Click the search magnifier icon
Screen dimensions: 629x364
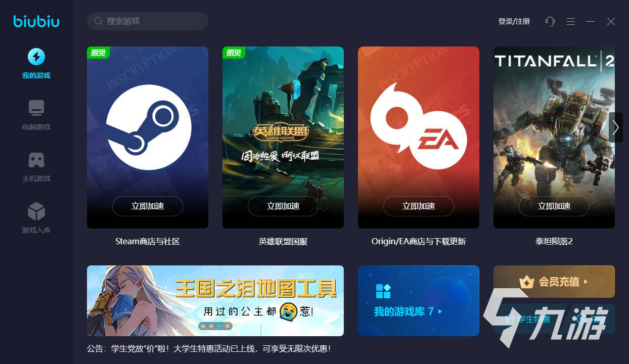(99, 21)
